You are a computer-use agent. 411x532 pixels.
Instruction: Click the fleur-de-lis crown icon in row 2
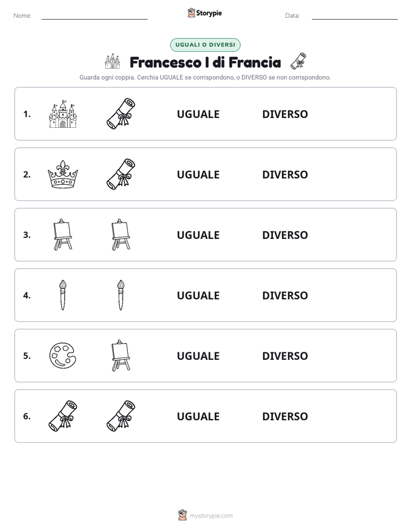coord(63,174)
